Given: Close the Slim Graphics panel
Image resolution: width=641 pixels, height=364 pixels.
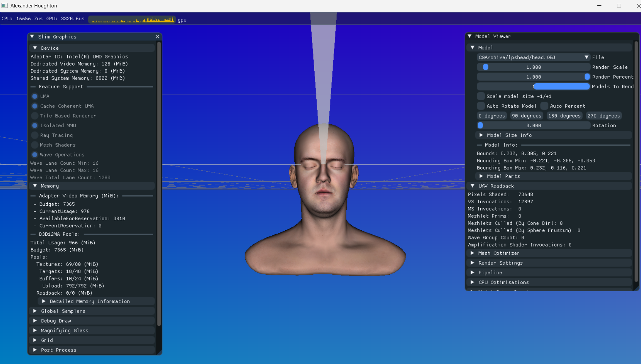Looking at the screenshot, I should click(157, 37).
